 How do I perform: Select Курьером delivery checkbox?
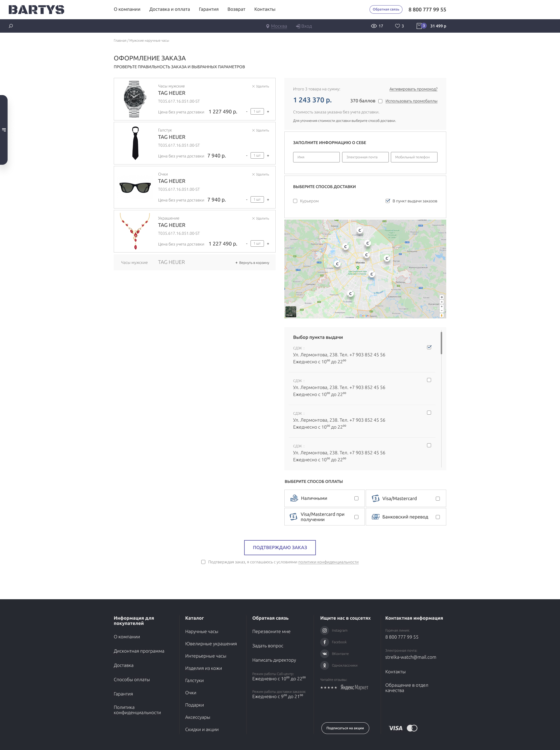tap(295, 201)
